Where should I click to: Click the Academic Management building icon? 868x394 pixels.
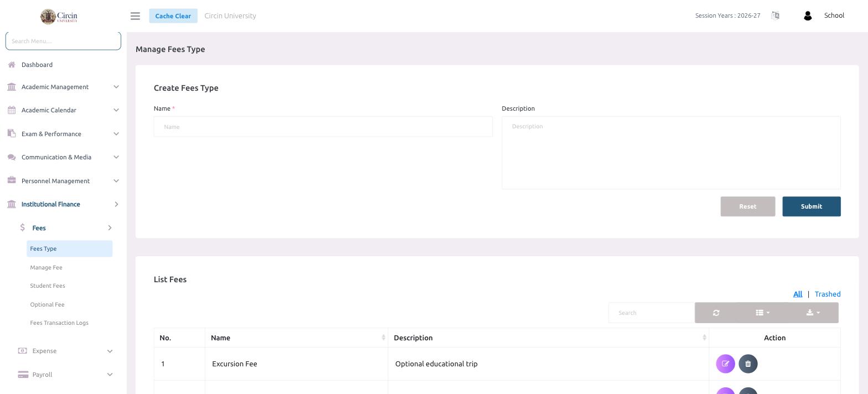(12, 87)
